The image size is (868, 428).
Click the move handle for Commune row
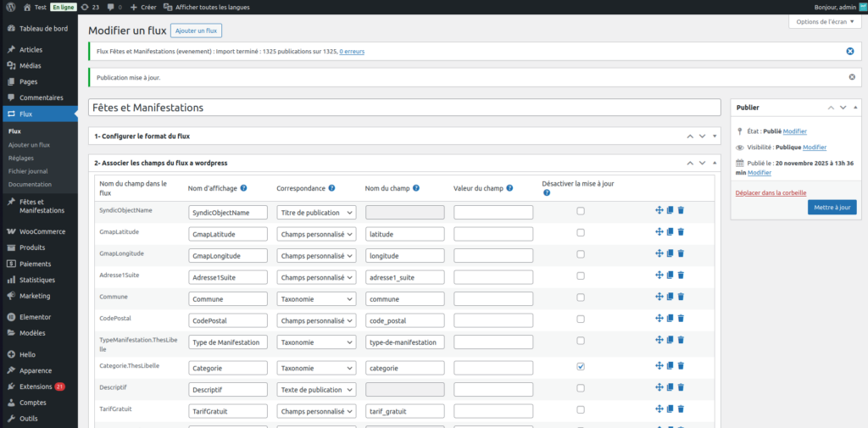[659, 297]
